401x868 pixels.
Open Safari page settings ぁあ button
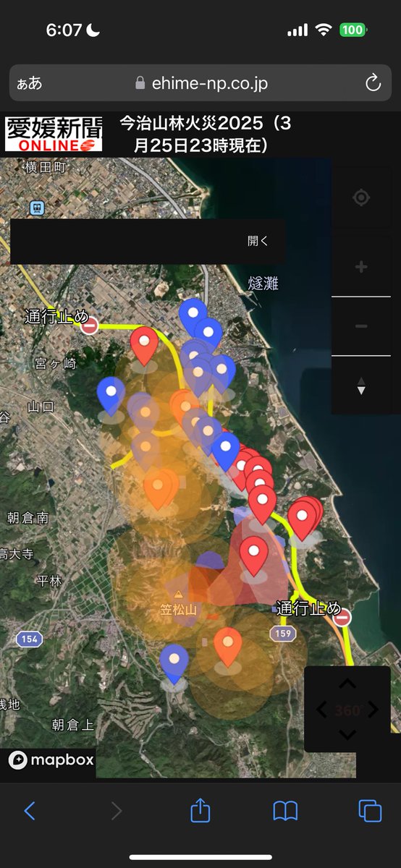tap(30, 84)
